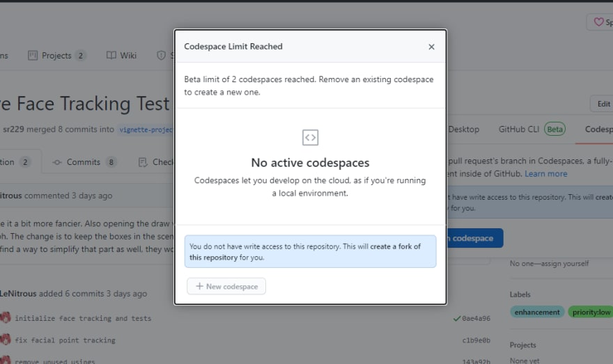Click the Edit button for pull request title
The image size is (613, 364).
pos(603,104)
